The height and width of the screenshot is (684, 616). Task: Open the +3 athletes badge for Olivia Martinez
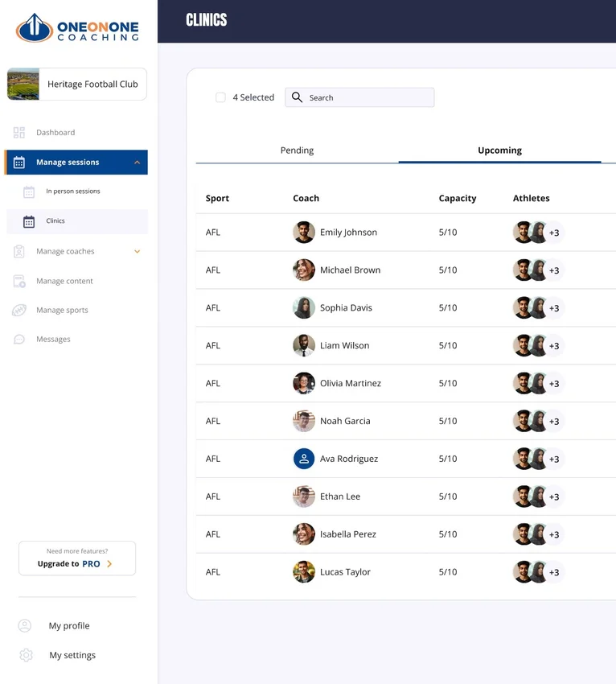tap(554, 383)
